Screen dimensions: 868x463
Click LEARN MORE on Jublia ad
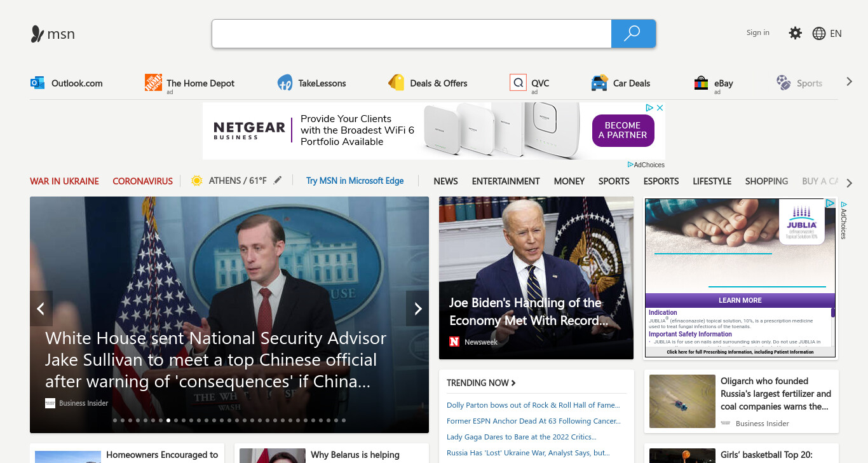(740, 300)
